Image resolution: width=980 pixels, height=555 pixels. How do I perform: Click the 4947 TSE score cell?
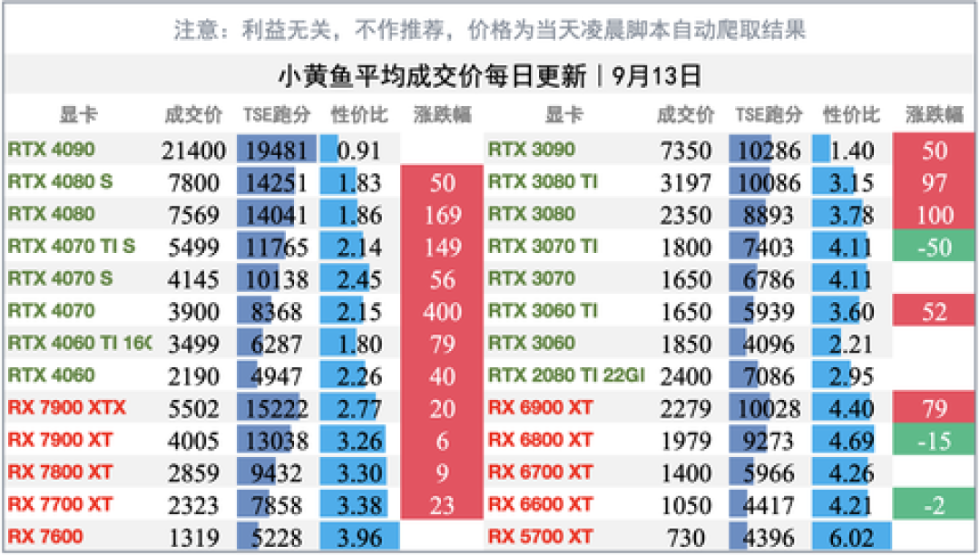(x=276, y=375)
